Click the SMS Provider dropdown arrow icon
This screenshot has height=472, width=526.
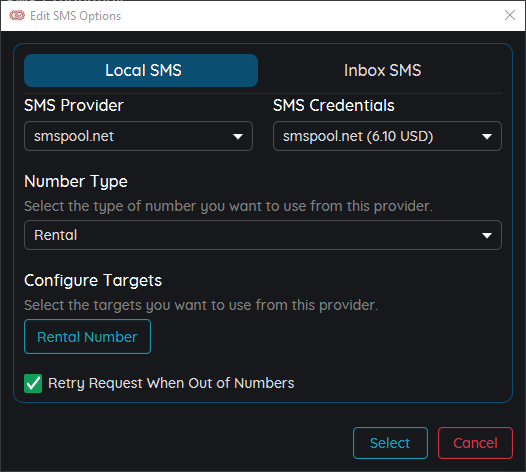pos(238,137)
